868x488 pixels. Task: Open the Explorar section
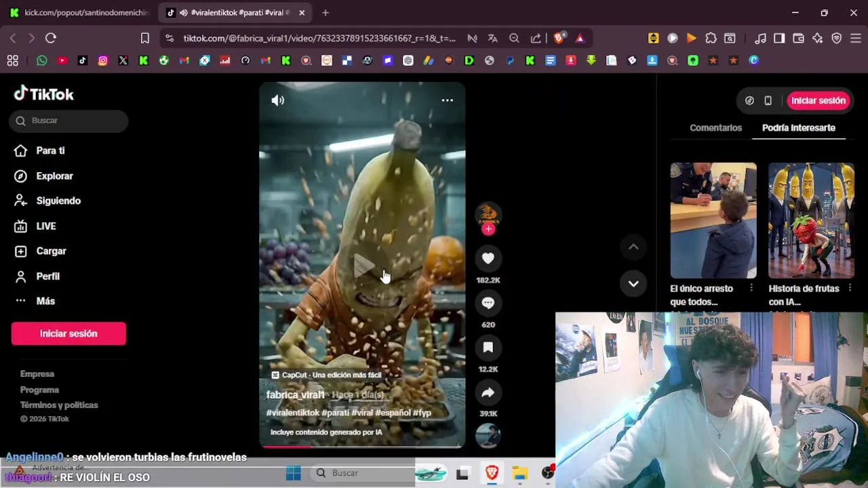pos(54,176)
